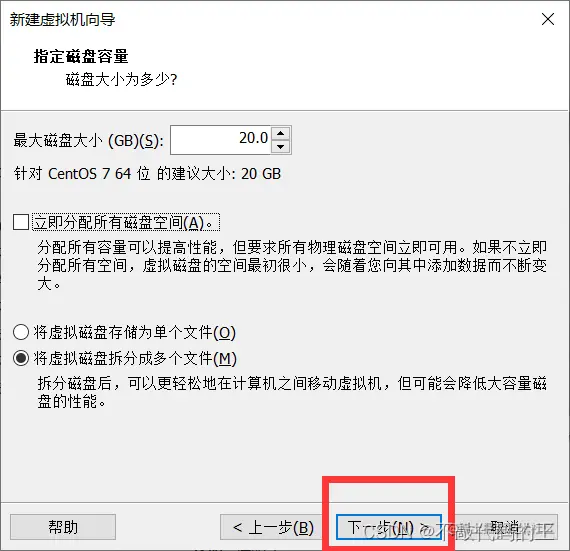Click the CentOS 7 64 位 recommended size text
The height and width of the screenshot is (551, 570).
(147, 173)
